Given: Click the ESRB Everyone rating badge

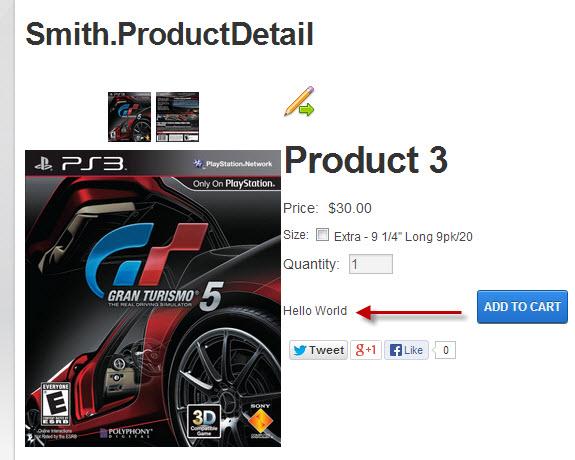Looking at the screenshot, I should [x=55, y=404].
